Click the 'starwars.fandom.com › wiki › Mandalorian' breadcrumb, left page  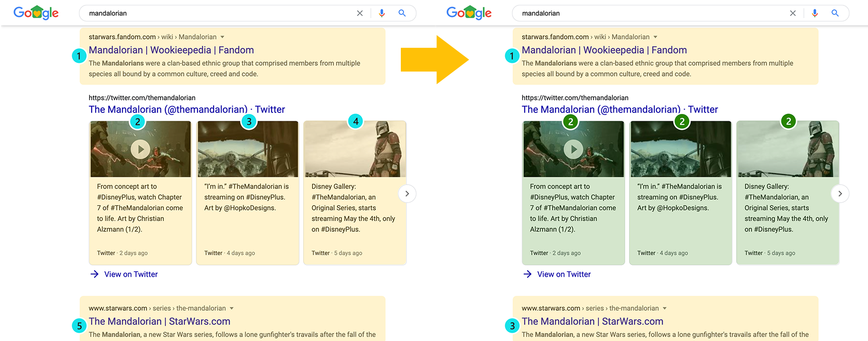pyautogui.click(x=153, y=37)
